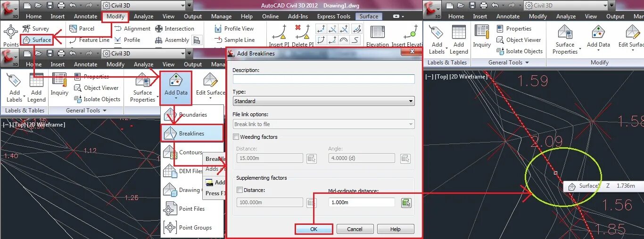Open the Type dropdown showing Standard
644x239 pixels.
[x=324, y=101]
